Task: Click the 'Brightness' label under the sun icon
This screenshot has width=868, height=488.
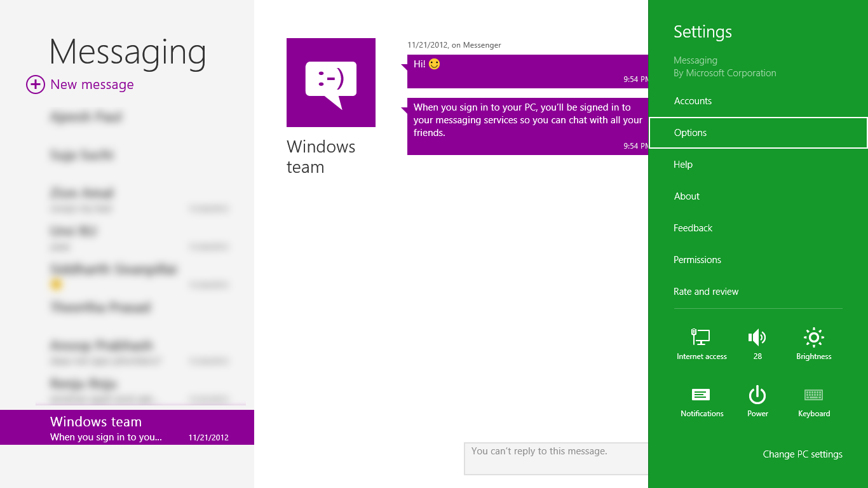Action: tap(814, 356)
